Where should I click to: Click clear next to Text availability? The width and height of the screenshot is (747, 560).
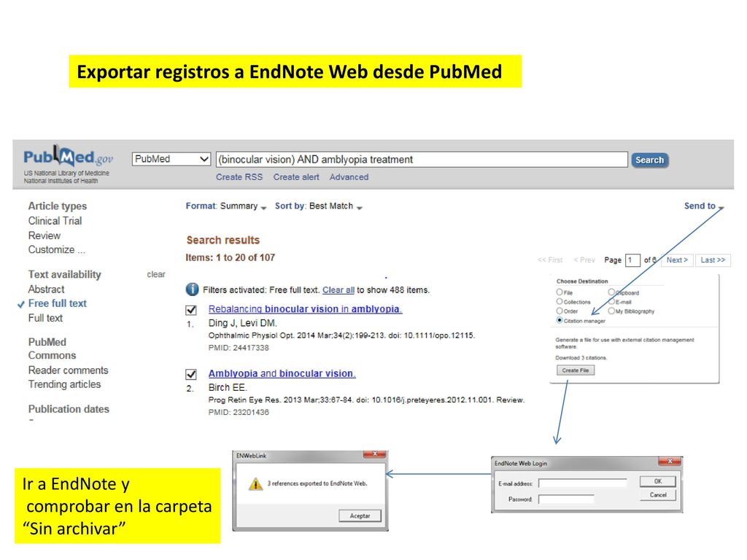coord(156,275)
